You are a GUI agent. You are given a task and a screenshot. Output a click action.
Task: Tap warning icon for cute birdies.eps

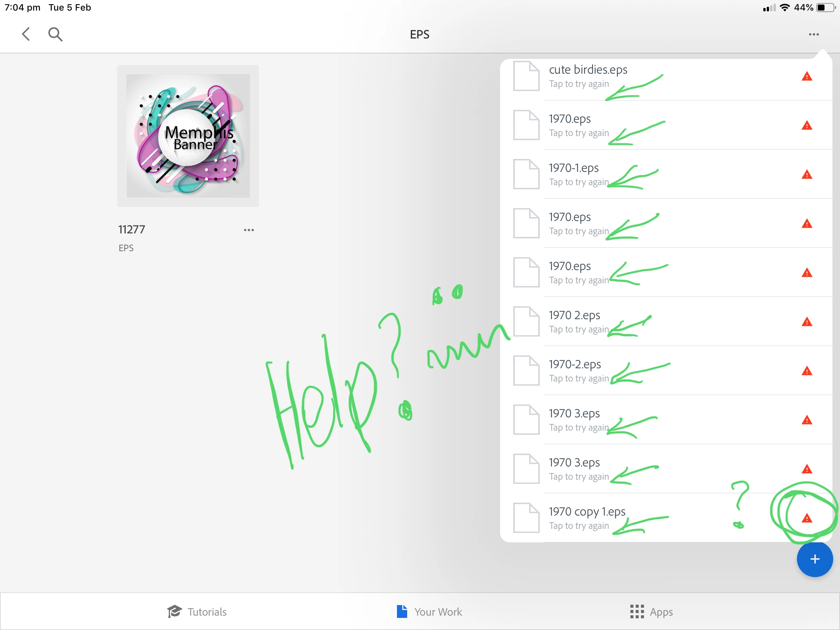tap(806, 77)
